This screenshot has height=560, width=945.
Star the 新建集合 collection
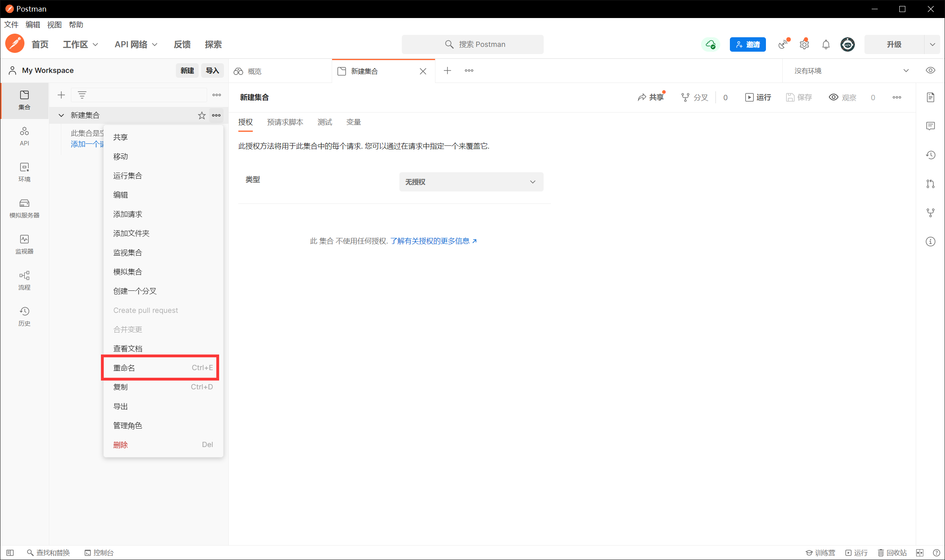click(x=201, y=115)
